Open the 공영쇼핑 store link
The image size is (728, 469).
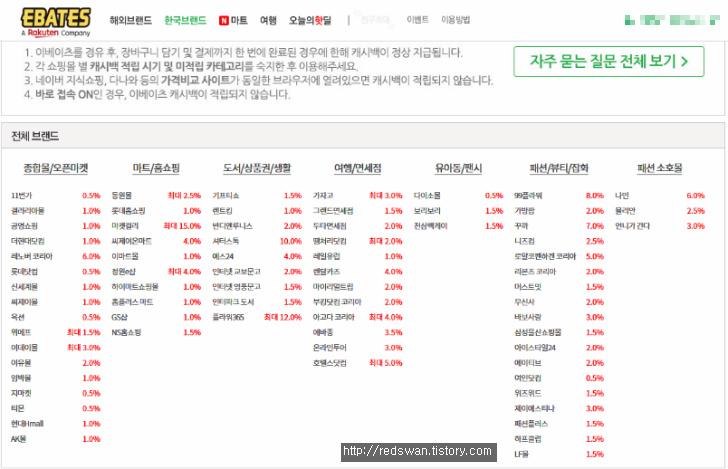click(25, 226)
